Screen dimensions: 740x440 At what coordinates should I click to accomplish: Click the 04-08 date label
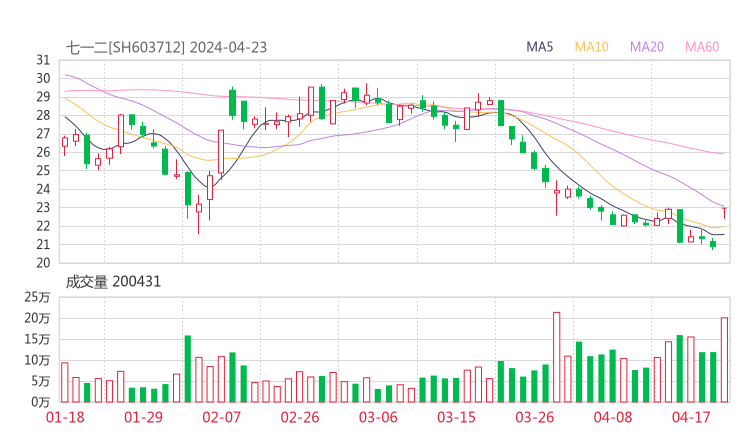pyautogui.click(x=613, y=417)
